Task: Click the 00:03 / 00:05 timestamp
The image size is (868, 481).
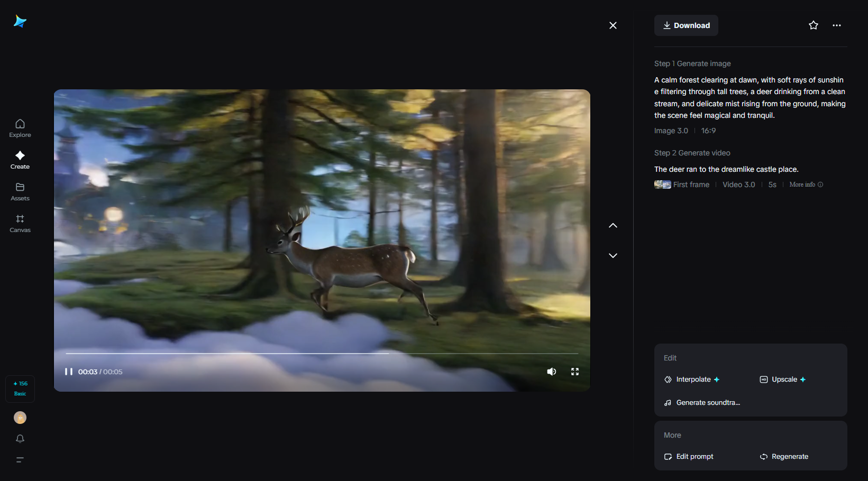Action: point(100,372)
